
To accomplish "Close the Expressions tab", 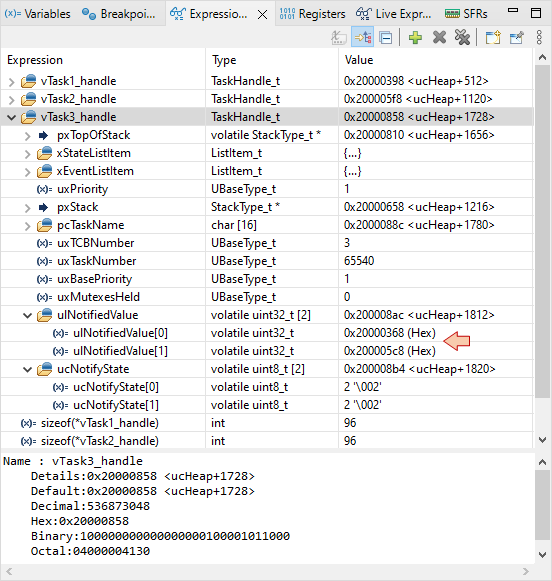I will (x=262, y=14).
